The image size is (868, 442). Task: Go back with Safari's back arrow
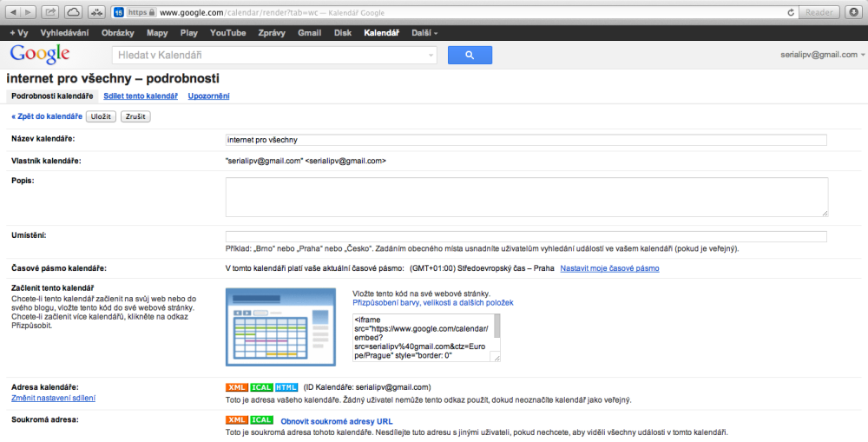(x=13, y=11)
